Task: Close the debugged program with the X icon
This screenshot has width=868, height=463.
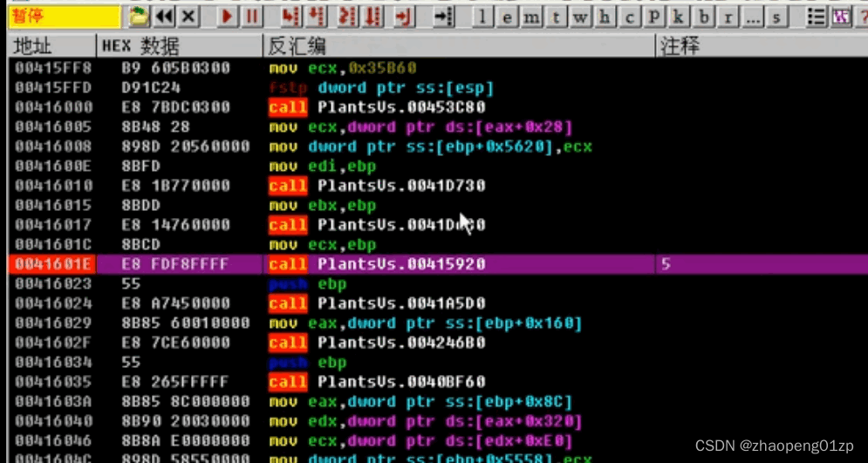Action: point(188,17)
